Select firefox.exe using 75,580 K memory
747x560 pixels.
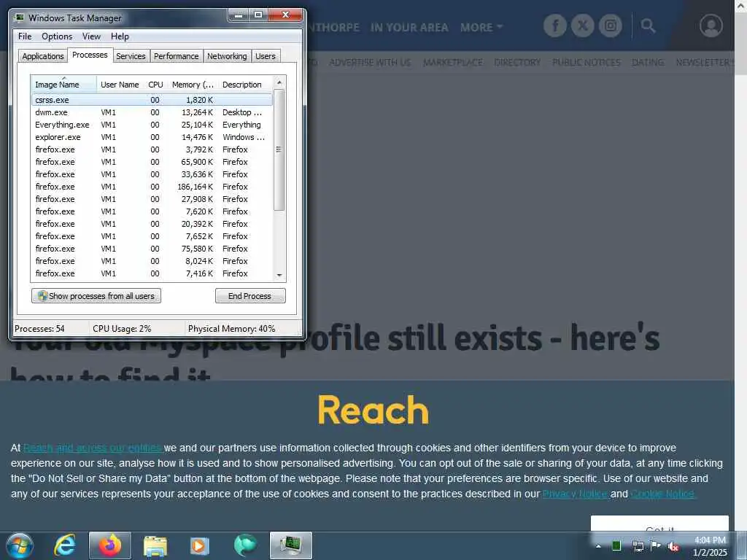[x=152, y=249]
